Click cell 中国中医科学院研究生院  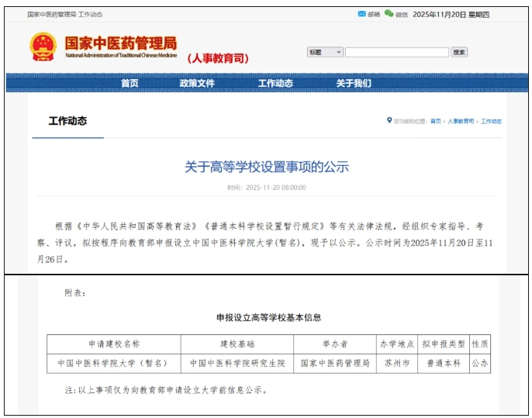pyautogui.click(x=237, y=364)
